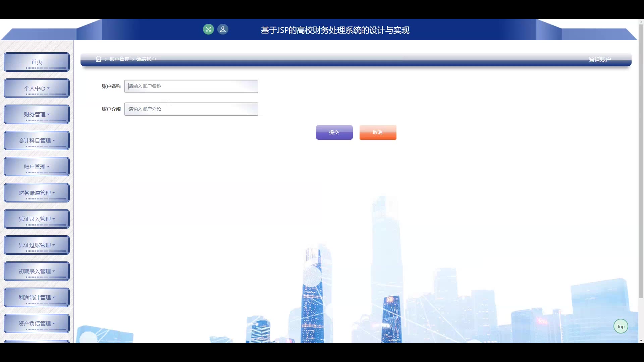
Task: Expand the 财务账簿管理 sidebar menu
Action: [x=37, y=193]
